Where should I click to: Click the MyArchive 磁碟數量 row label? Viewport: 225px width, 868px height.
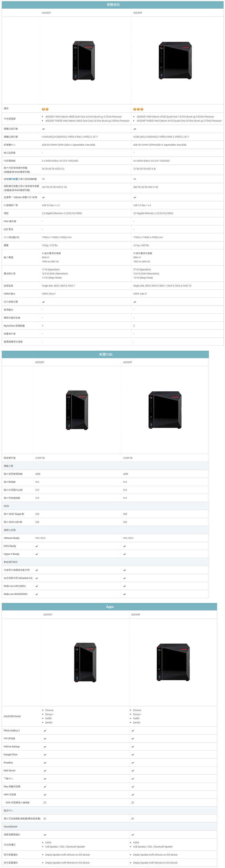tap(14, 326)
